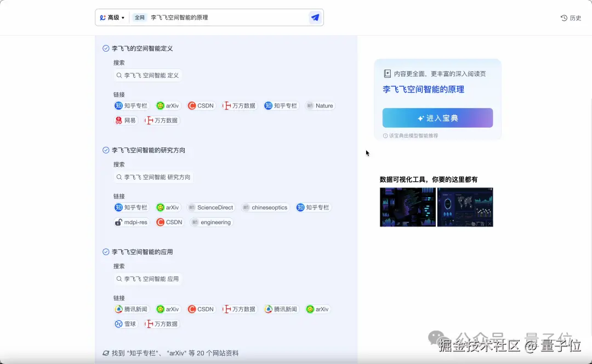Open 知乎专栏 link after chineseoptics

click(x=313, y=207)
